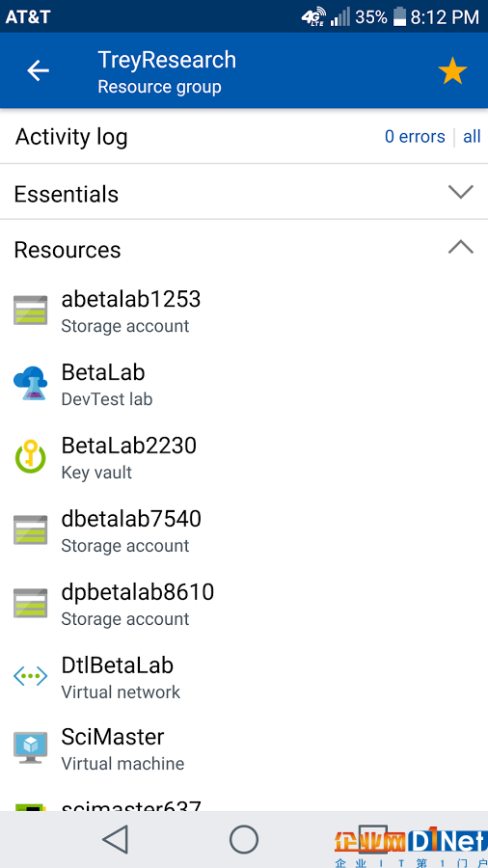The width and height of the screenshot is (488, 868).
Task: Tap the back arrow in header
Action: click(x=39, y=70)
